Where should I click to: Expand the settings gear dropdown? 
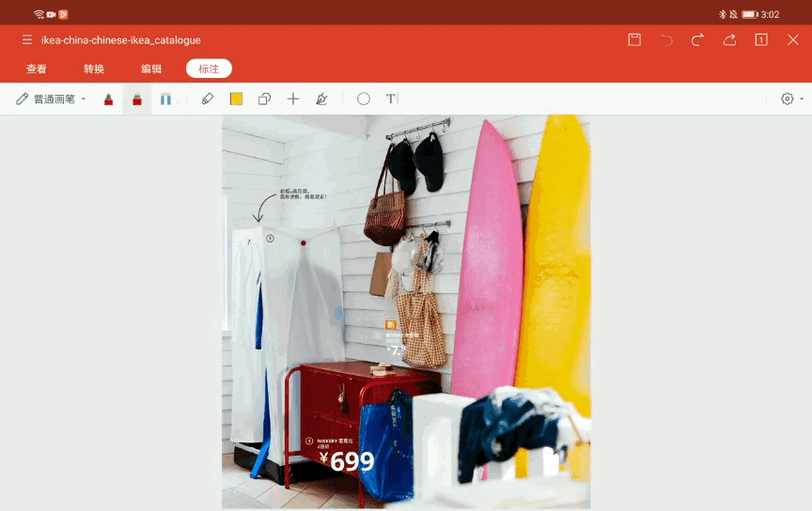pos(792,99)
